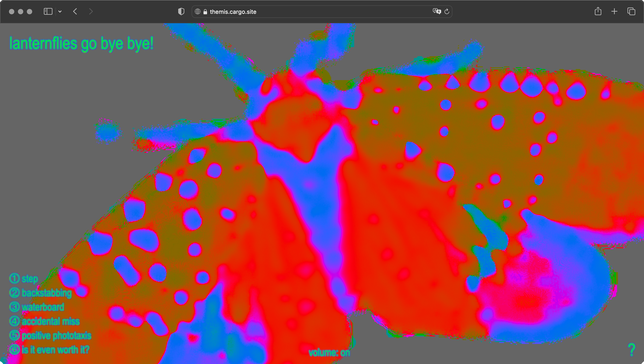Select track 6 is it even worth it?

point(50,350)
